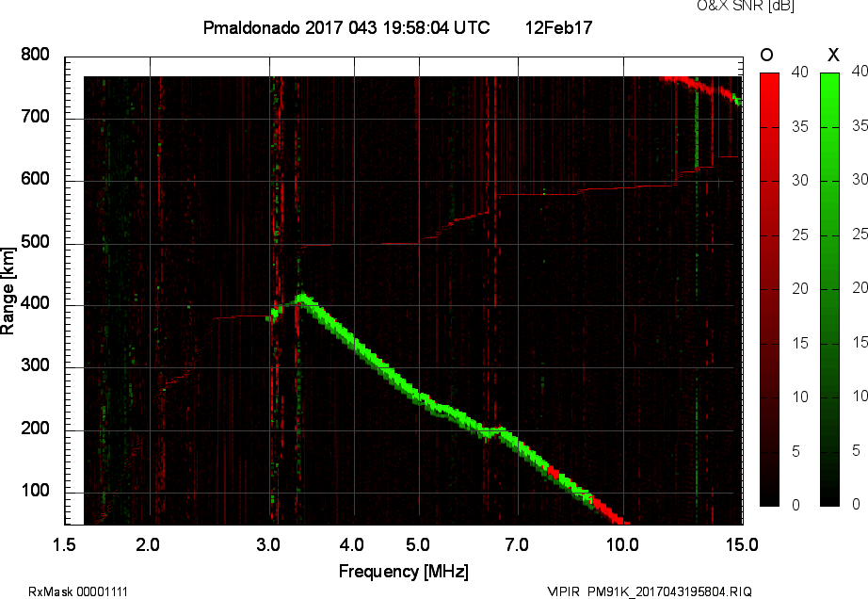Click the 'O' label above the red colorbar
Screen dimensions: 868x599
766,55
